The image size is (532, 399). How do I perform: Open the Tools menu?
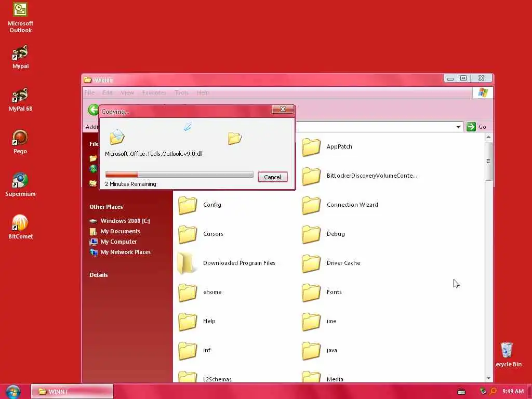pyautogui.click(x=181, y=92)
